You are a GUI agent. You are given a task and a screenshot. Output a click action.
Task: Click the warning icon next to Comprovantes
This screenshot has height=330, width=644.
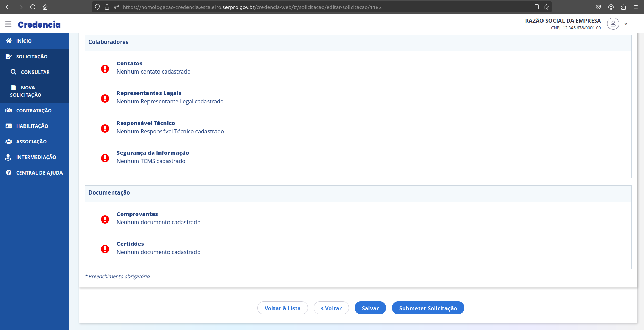click(105, 219)
